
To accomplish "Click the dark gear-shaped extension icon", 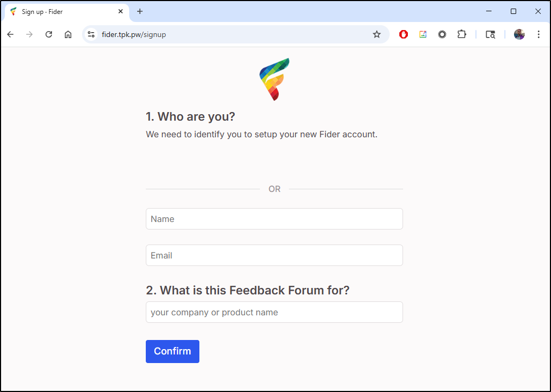I will (442, 34).
